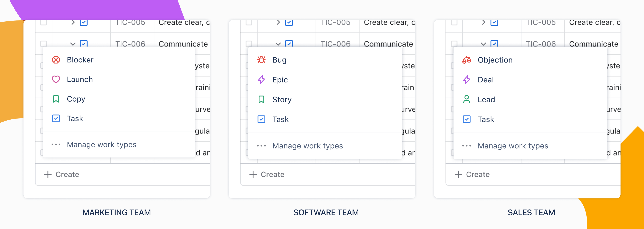Choose the Objection work type
This screenshot has width=644, height=229.
tap(530, 60)
